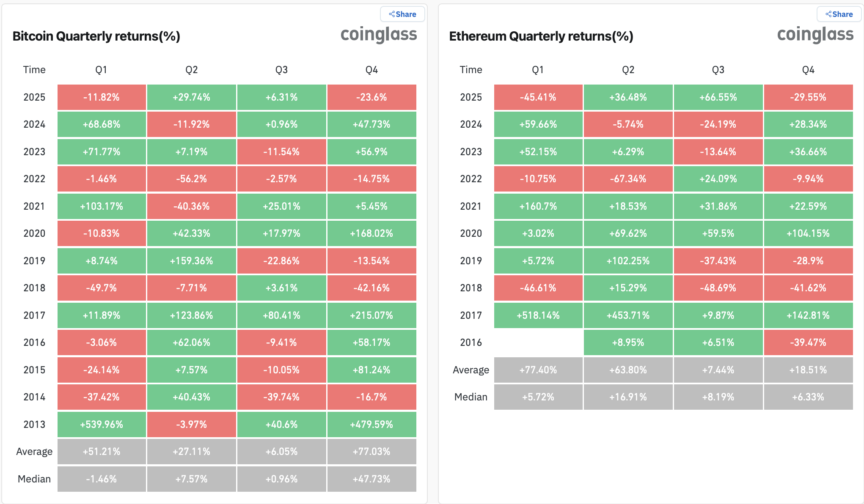864x504 pixels.
Task: Select the 2022 row label in Bitcoin table
Action: click(x=34, y=179)
